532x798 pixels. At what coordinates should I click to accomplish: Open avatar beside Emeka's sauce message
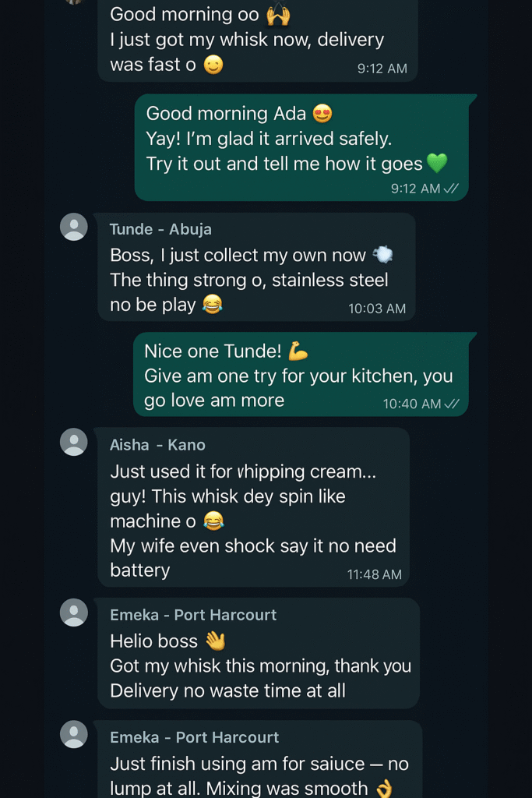tap(74, 734)
